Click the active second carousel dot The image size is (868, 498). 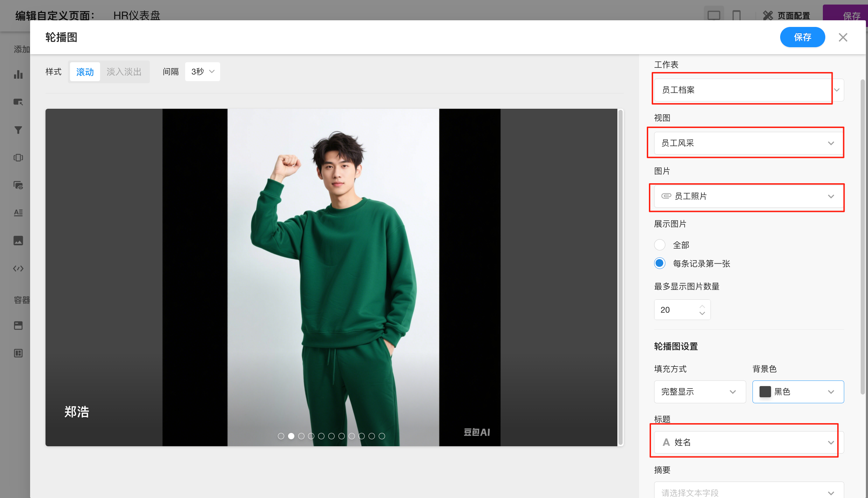291,436
